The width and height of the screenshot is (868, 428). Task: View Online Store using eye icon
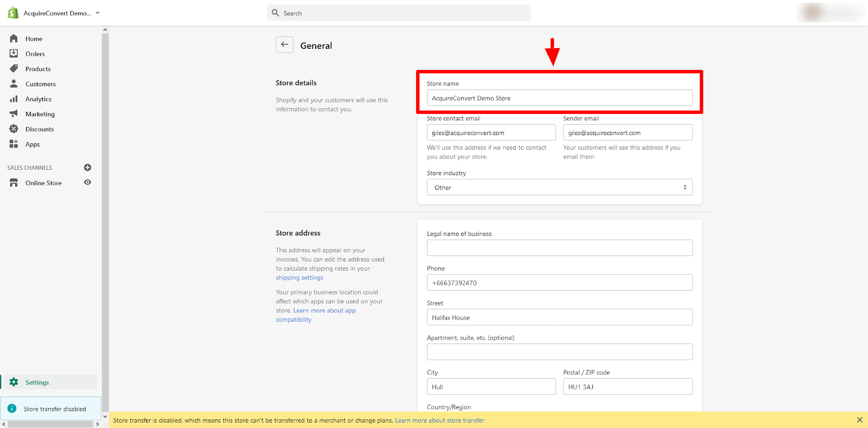87,183
